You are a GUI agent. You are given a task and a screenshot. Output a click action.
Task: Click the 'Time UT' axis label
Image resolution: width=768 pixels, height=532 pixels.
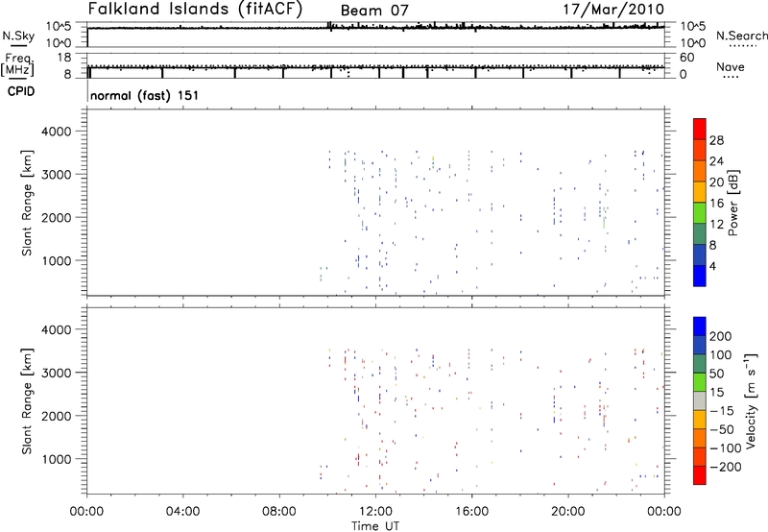click(x=375, y=526)
